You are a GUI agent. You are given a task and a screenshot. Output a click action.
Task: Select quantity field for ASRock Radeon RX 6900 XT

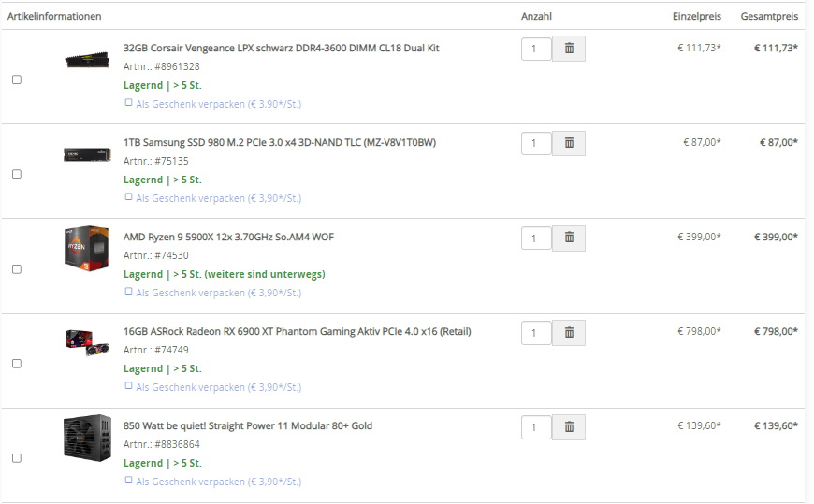(536, 333)
